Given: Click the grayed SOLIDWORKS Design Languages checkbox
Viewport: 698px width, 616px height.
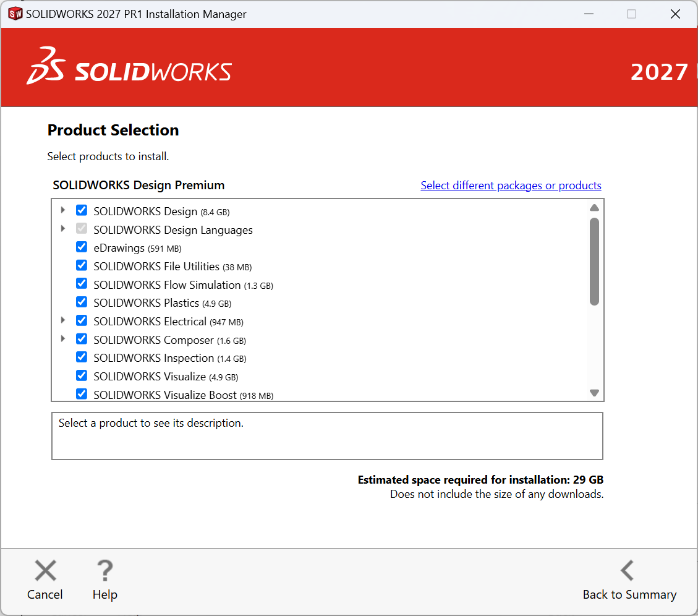Looking at the screenshot, I should (x=82, y=228).
